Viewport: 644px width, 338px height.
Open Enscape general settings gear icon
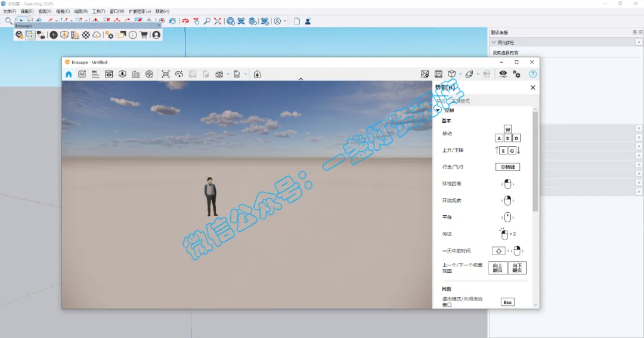pos(109,35)
